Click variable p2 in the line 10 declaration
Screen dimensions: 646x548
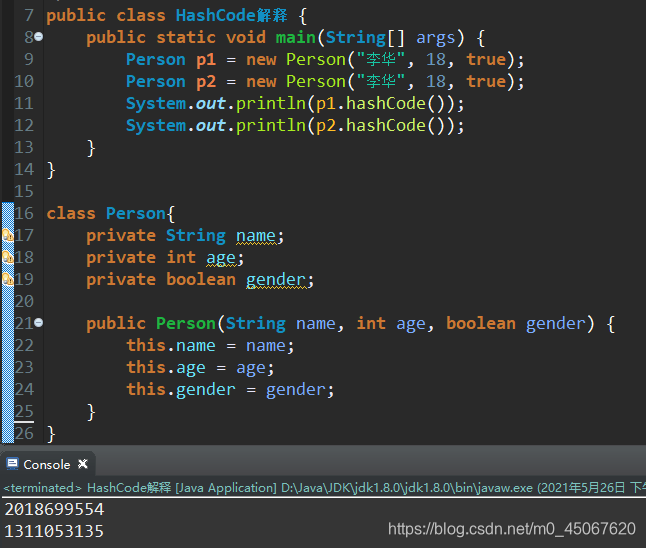[x=206, y=82]
